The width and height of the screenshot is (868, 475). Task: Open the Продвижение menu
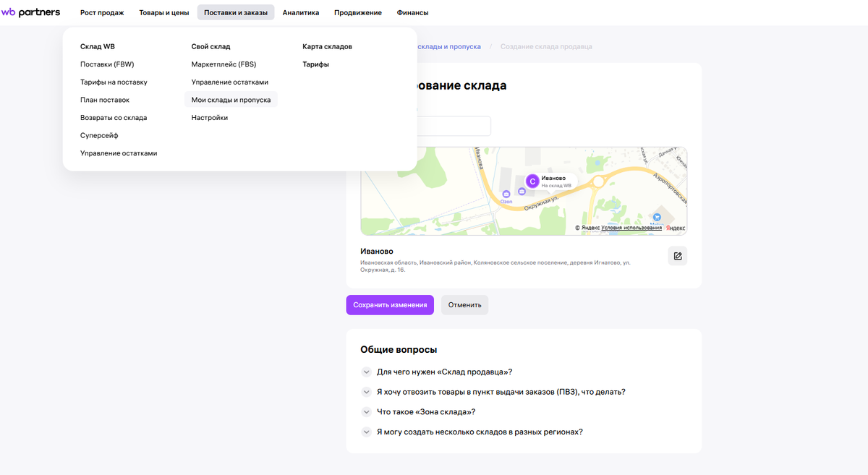click(358, 12)
